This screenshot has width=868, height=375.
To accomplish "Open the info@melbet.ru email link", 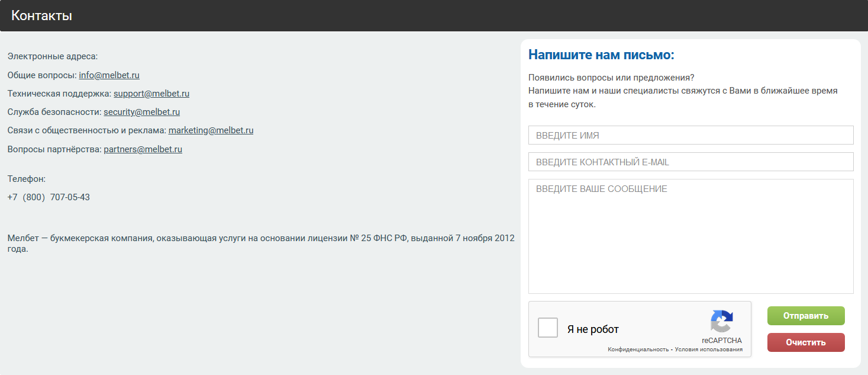I will click(109, 75).
